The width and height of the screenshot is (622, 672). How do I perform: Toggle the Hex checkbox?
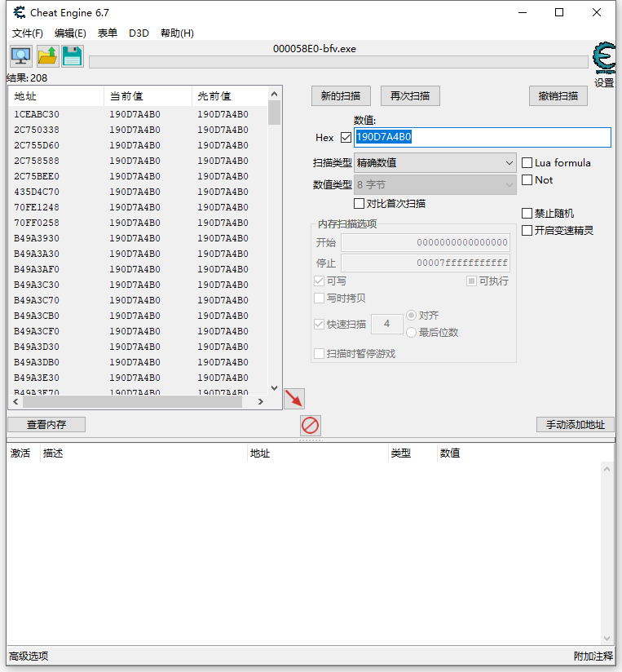tap(346, 137)
